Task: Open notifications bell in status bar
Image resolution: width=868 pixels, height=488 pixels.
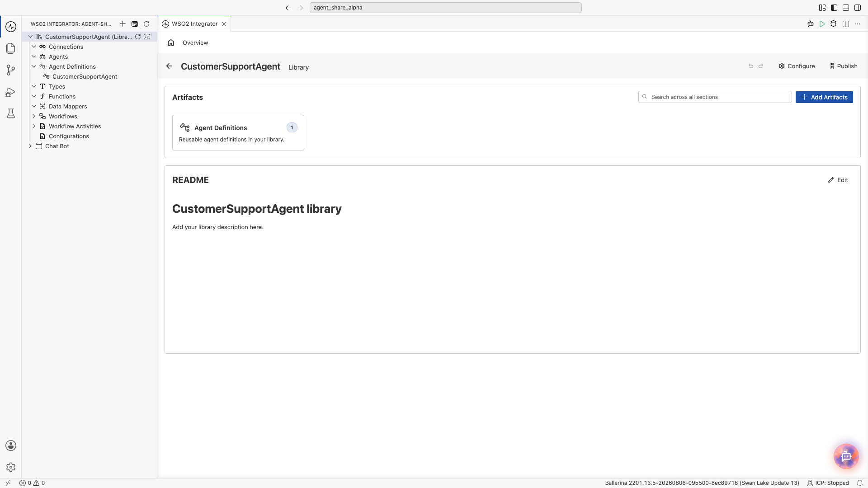Action: click(860, 483)
